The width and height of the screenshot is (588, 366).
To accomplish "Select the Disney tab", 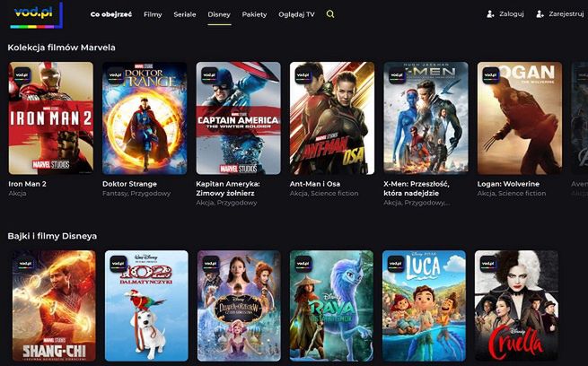I will tap(219, 14).
